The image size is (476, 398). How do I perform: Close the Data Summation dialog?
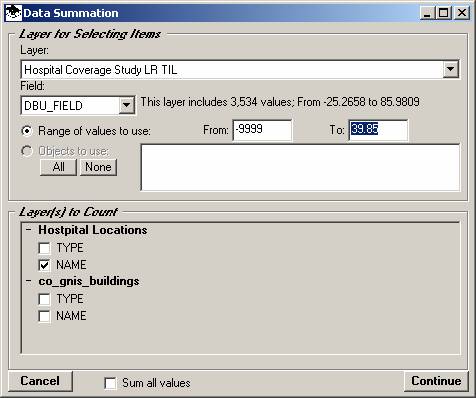pos(462,13)
